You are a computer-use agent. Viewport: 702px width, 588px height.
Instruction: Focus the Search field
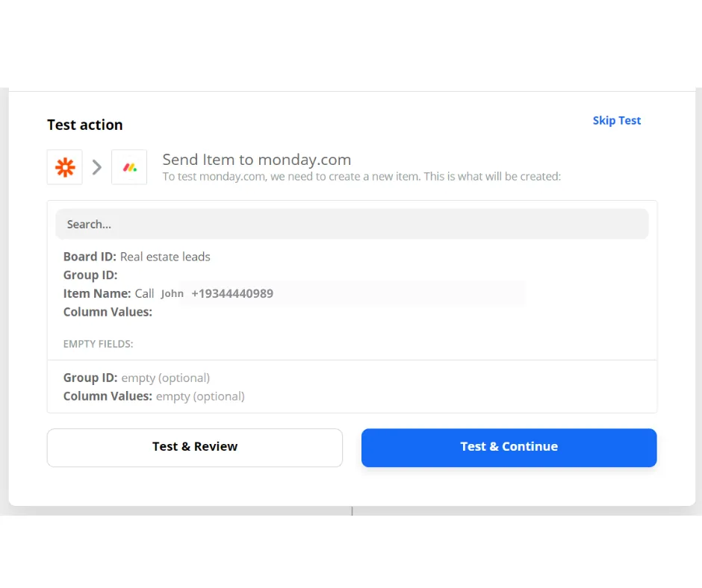tap(351, 224)
